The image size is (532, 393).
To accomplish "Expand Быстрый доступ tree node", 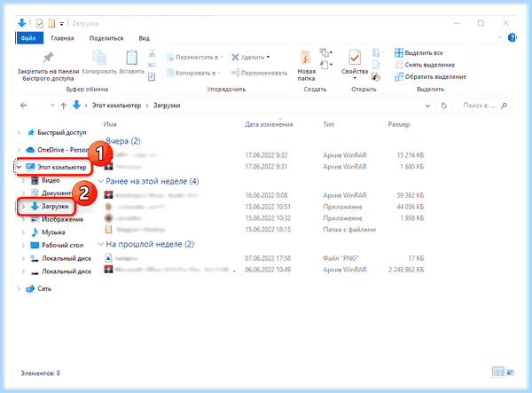I will [19, 133].
